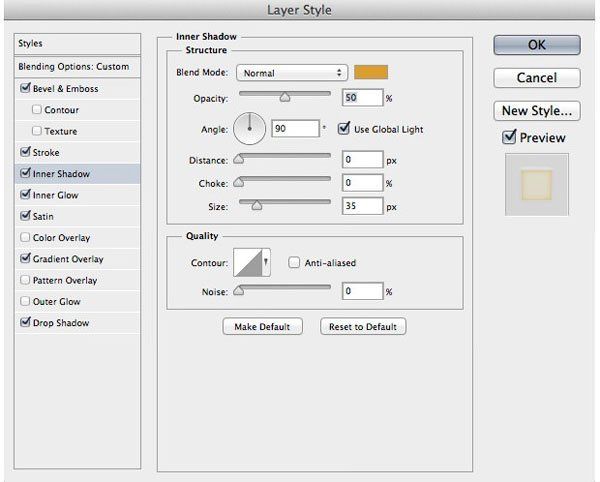Enable the Outer Glow checkbox
Screen dimensions: 600x482
[25, 301]
